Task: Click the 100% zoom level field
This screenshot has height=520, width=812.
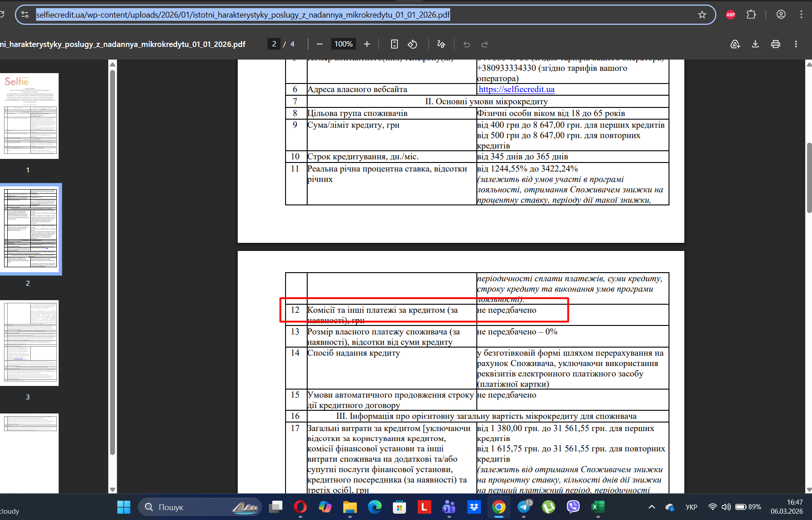Action: pos(343,44)
